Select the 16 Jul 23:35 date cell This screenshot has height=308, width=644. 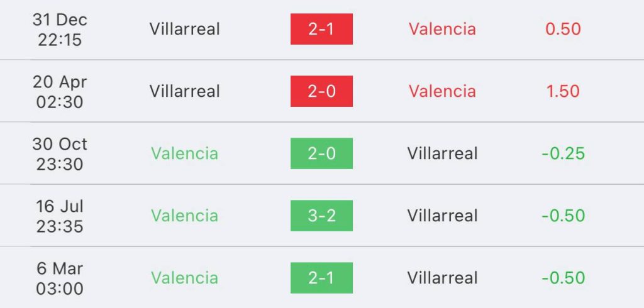tap(60, 216)
